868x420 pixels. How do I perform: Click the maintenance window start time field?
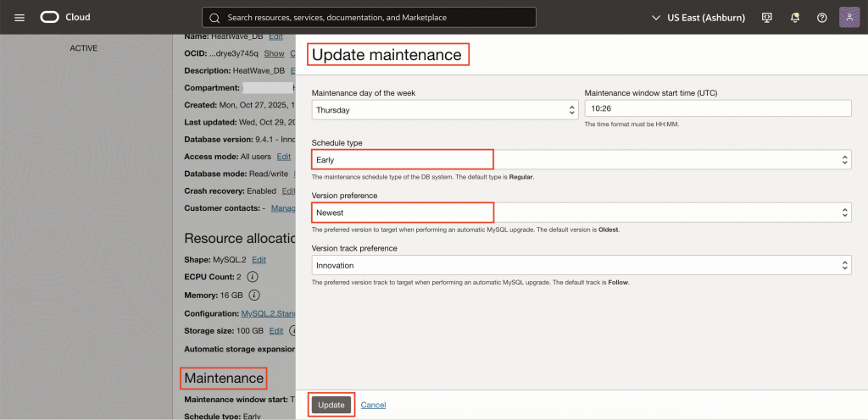pyautogui.click(x=718, y=108)
